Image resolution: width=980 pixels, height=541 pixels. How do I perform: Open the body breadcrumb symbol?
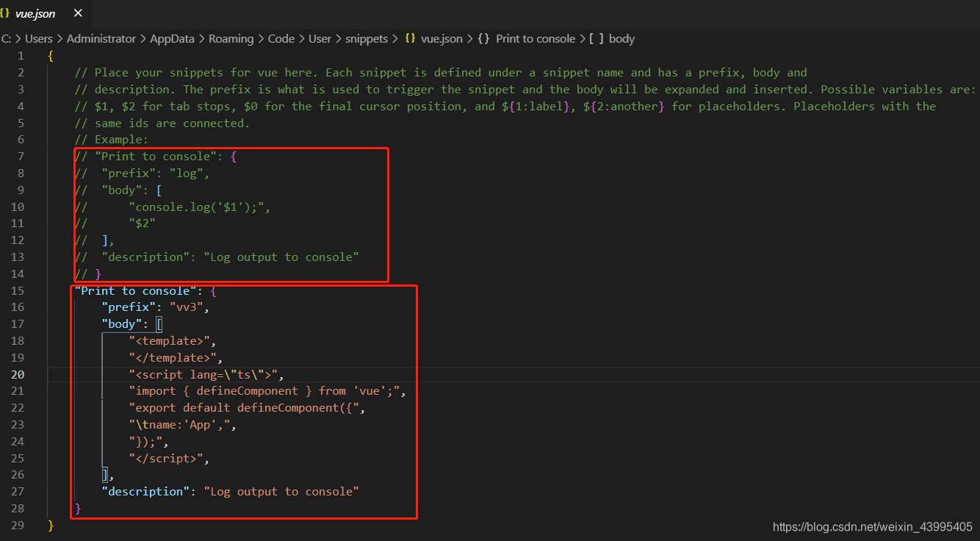(x=621, y=39)
